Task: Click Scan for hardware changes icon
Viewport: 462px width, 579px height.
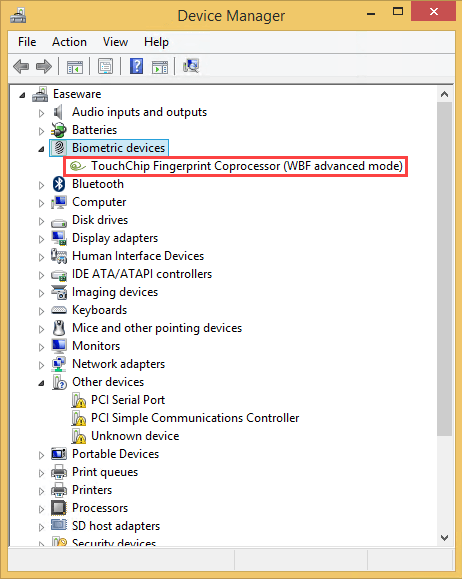Action: pos(191,66)
